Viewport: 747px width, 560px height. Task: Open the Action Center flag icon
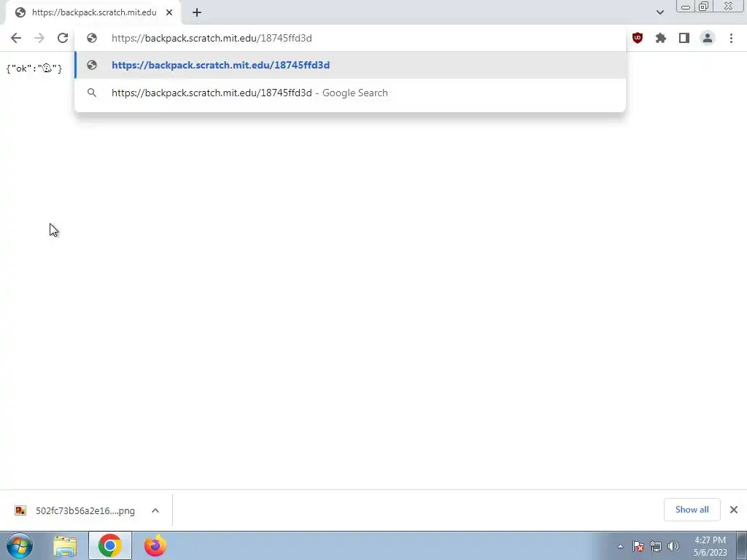(x=638, y=546)
